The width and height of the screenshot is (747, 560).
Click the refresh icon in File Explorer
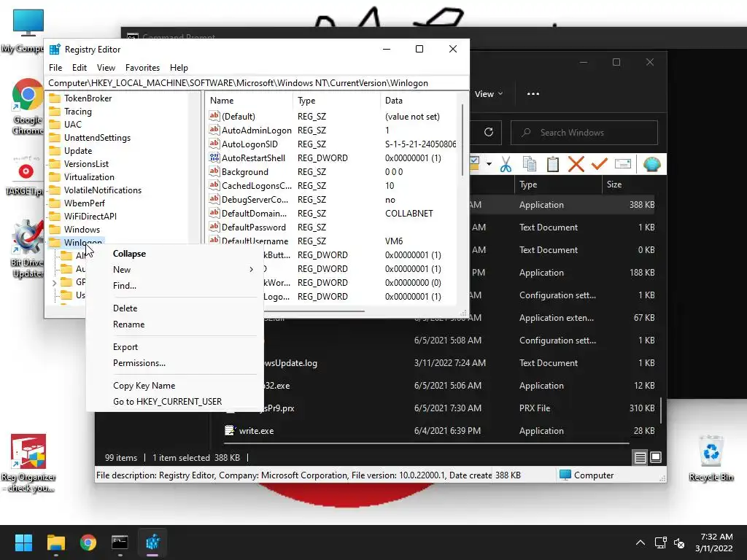tap(488, 133)
